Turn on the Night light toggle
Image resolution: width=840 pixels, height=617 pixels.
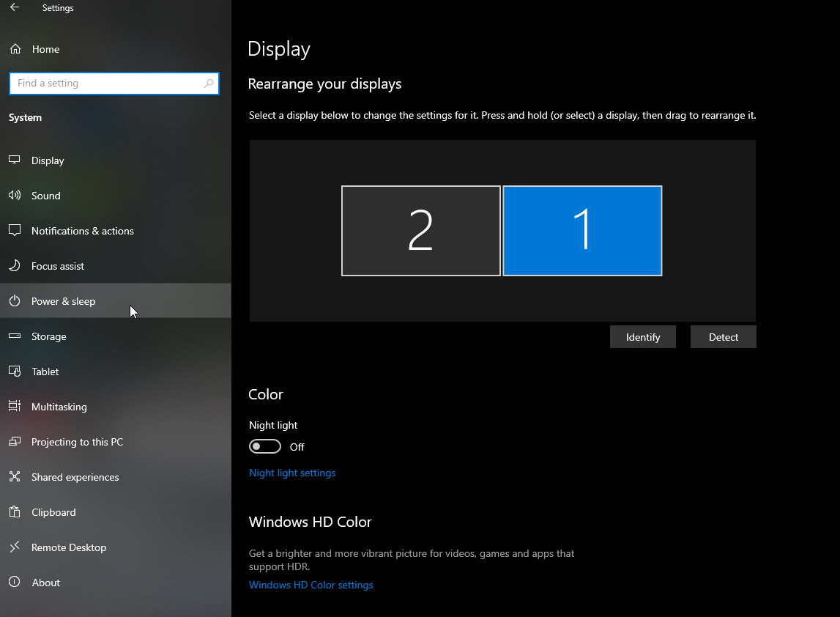point(264,446)
